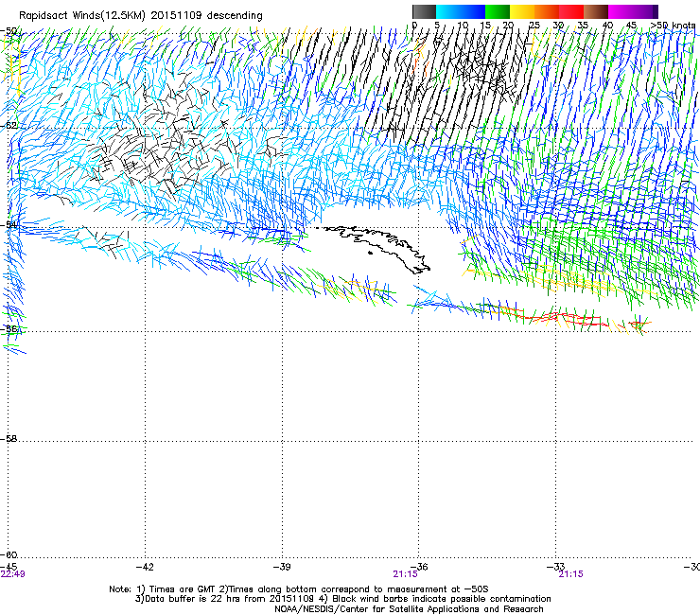This screenshot has width=700, height=615.
Task: Click the "21:15" time beside longitude -36
Action: coord(405,574)
